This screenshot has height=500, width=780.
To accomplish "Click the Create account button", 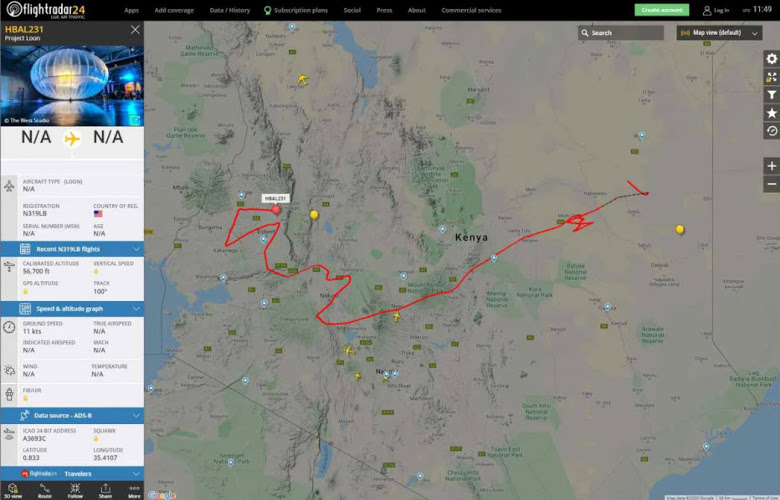I will click(x=662, y=10).
